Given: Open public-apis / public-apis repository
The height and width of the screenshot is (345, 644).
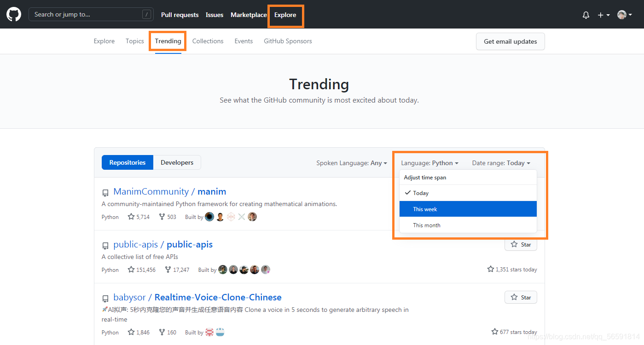Looking at the screenshot, I should (x=163, y=244).
